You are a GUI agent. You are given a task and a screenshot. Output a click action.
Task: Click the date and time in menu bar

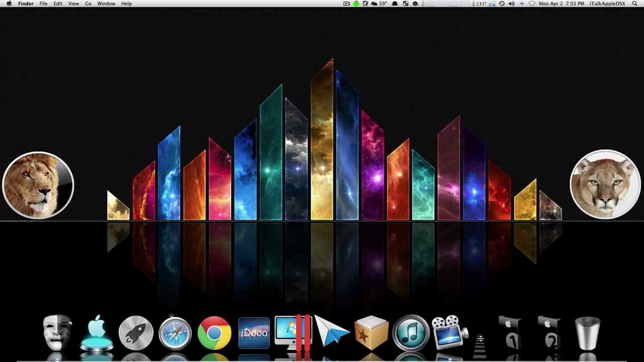[x=561, y=4]
